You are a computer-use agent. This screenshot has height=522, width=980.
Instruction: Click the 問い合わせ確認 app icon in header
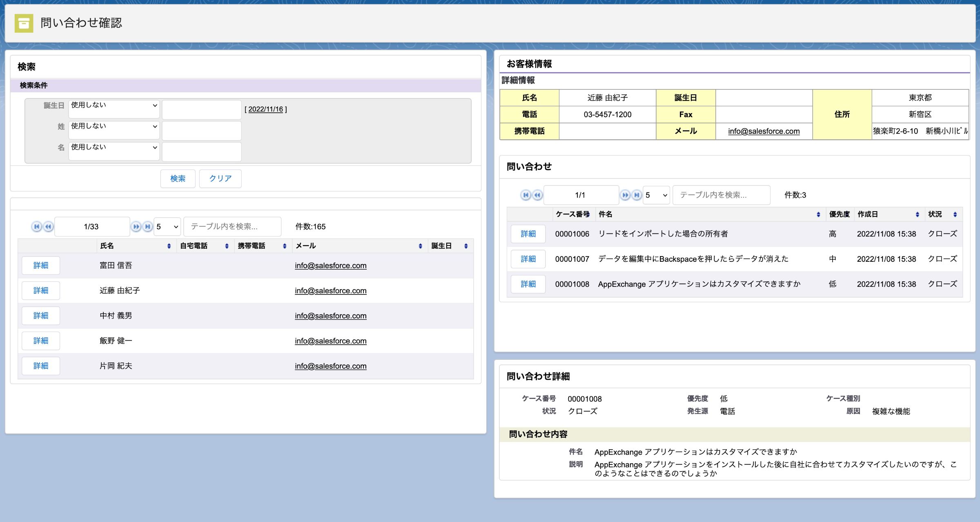tap(23, 23)
